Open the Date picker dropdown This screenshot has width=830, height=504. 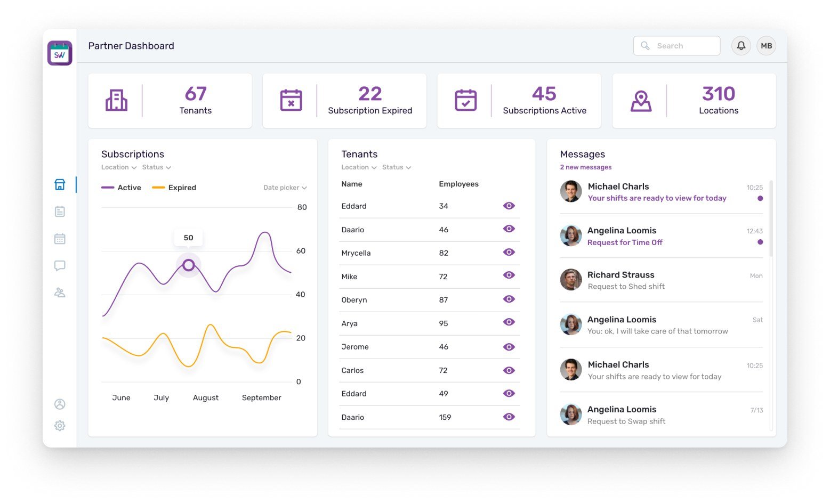point(285,188)
